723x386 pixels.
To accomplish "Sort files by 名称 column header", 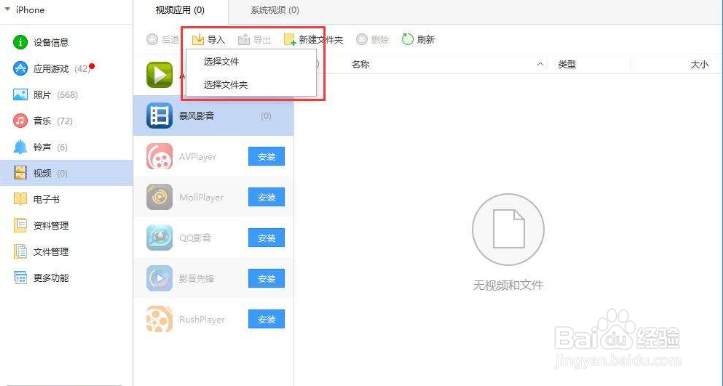I will pos(361,65).
